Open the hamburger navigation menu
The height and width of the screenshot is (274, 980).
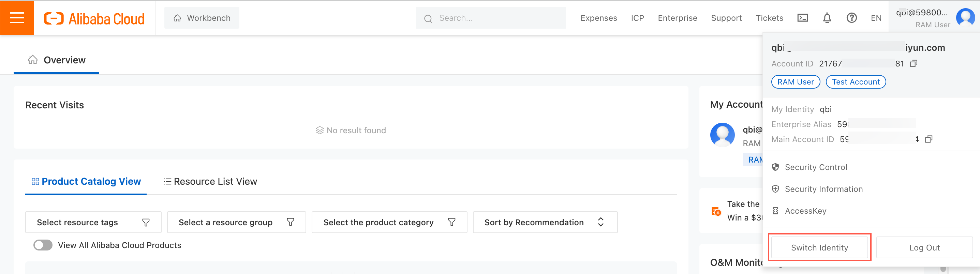pos(17,17)
